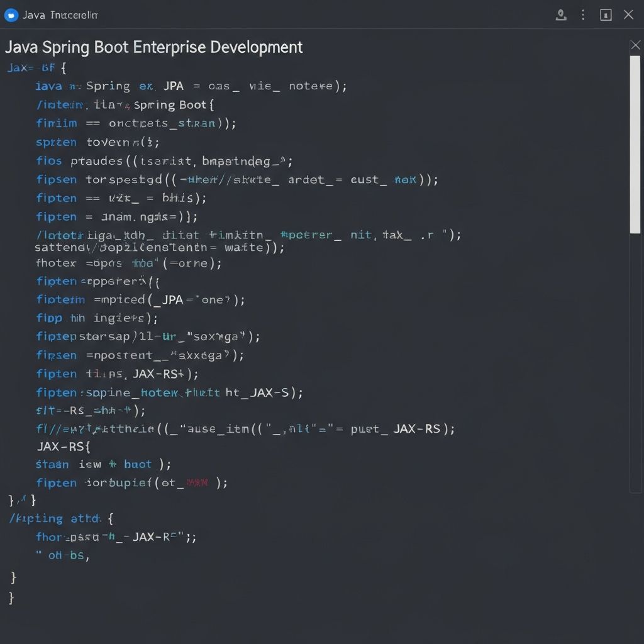The image size is (644, 644).
Task: Click the X on the title bar
Action: click(628, 14)
